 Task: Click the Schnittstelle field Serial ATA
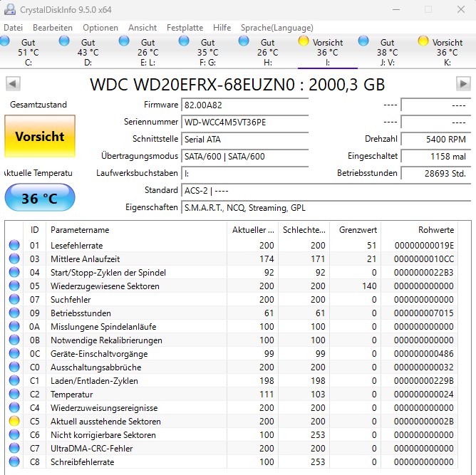pyautogui.click(x=244, y=140)
